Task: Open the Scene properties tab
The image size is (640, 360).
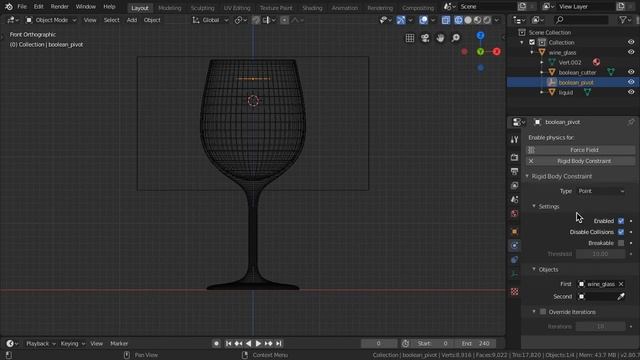Action: click(514, 200)
